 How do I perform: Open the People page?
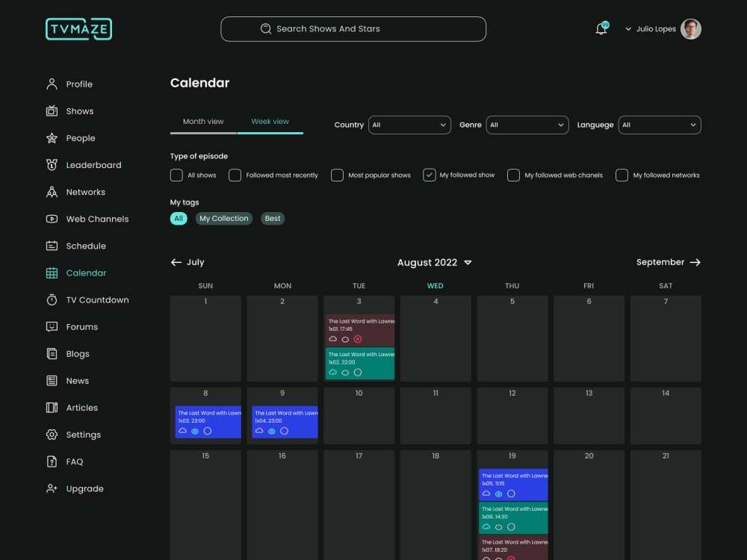(70, 138)
